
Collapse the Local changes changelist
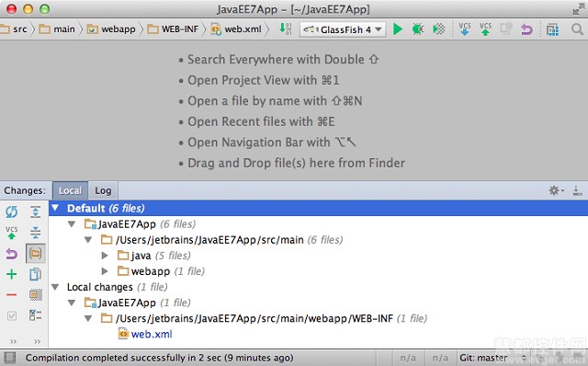click(x=55, y=287)
